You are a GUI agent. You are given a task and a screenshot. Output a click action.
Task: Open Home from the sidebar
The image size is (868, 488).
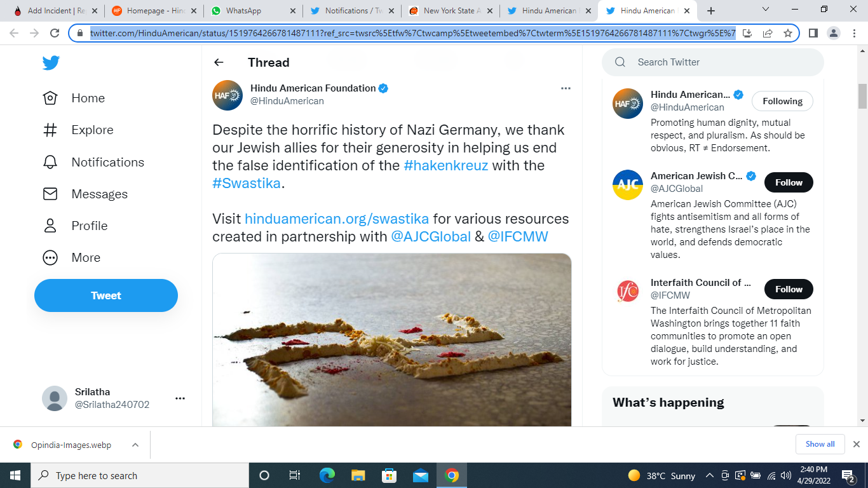pyautogui.click(x=88, y=98)
